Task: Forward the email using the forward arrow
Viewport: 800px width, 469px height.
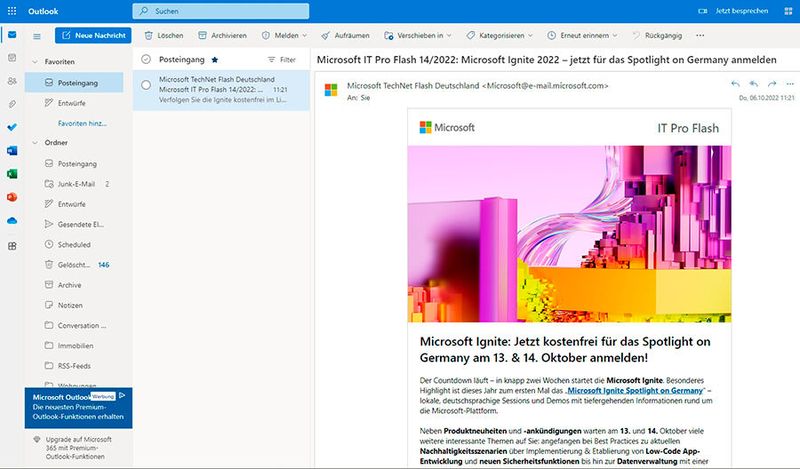Action: pyautogui.click(x=772, y=84)
